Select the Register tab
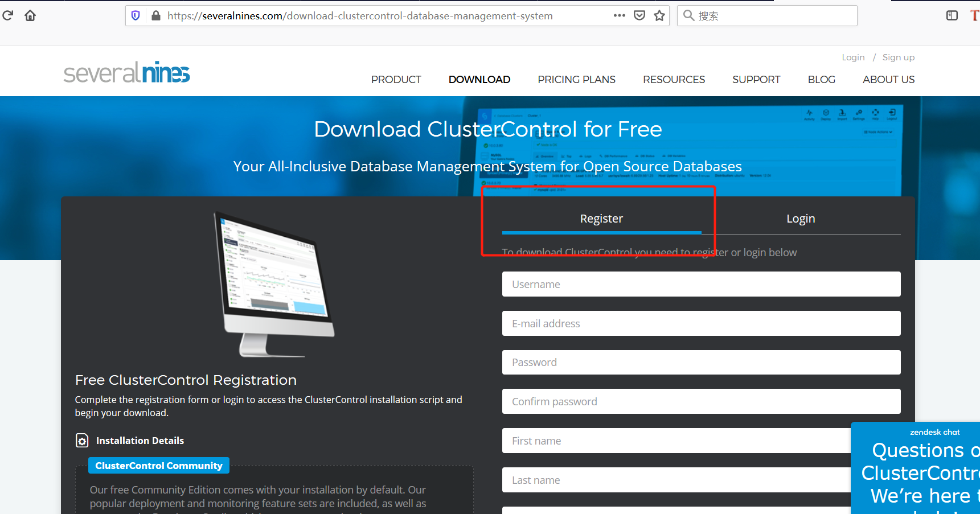 [x=601, y=219]
